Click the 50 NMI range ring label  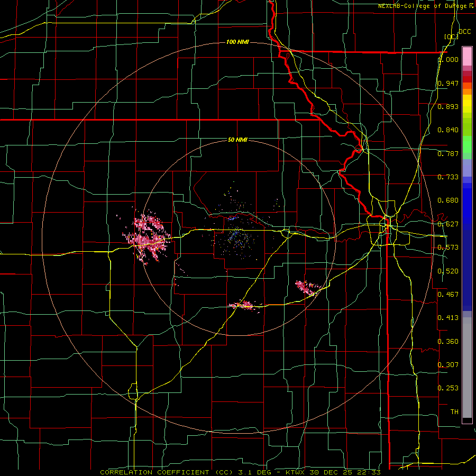(237, 140)
